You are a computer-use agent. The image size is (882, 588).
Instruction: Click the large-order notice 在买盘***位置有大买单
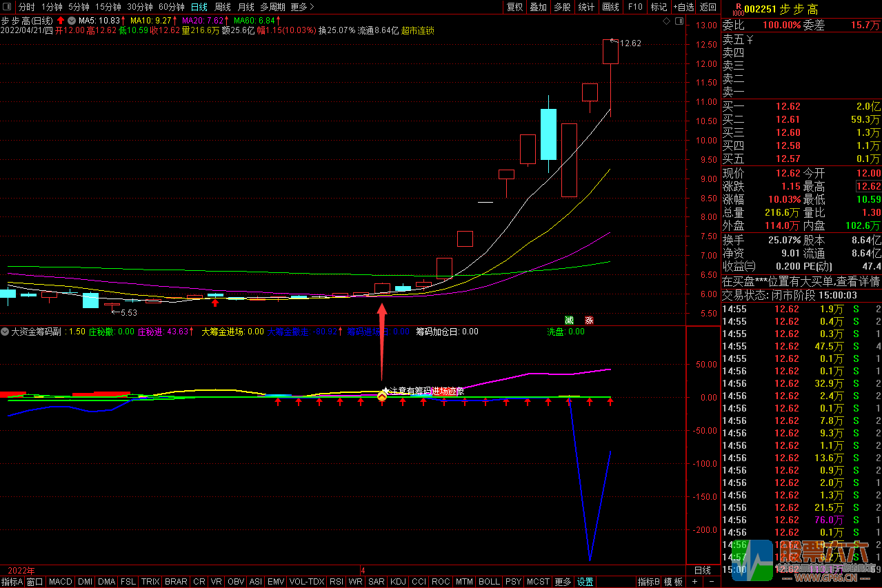(x=801, y=281)
